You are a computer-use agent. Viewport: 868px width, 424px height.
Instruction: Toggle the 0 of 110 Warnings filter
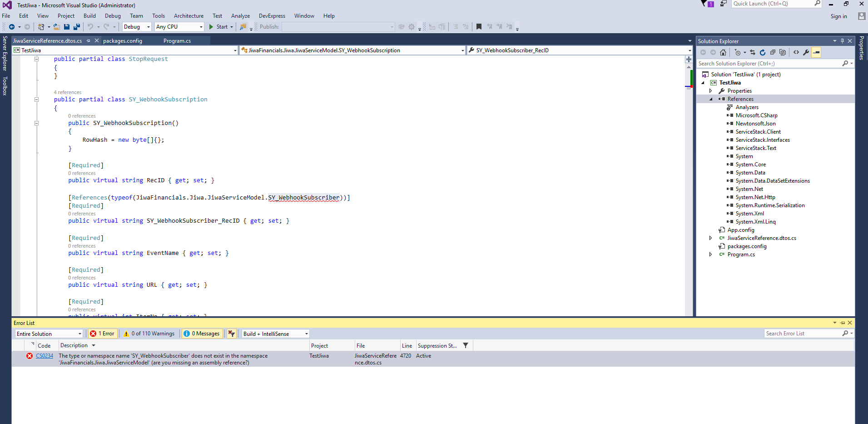pos(149,334)
